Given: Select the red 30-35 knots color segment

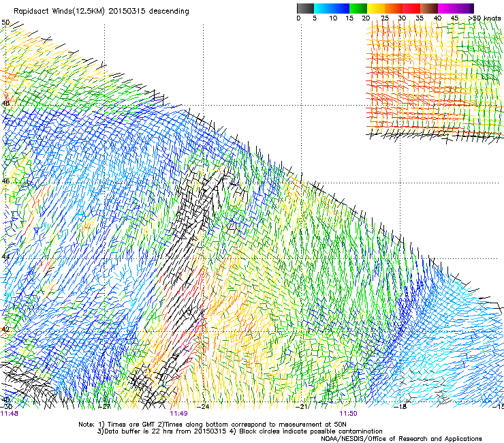Looking at the screenshot, I should (411, 8).
